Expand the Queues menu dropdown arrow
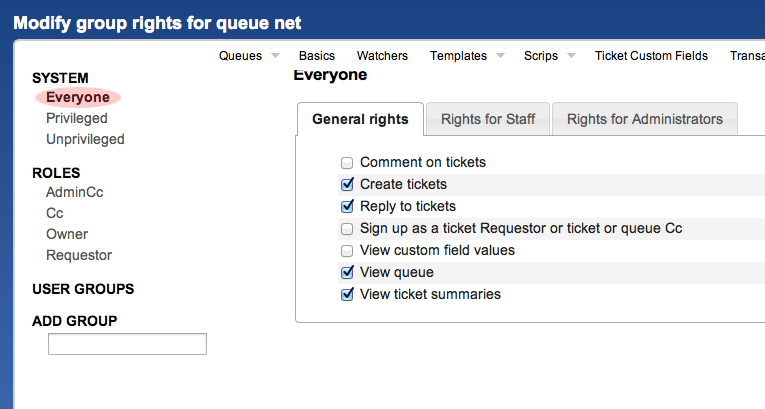The width and height of the screenshot is (765, 409). (x=275, y=56)
